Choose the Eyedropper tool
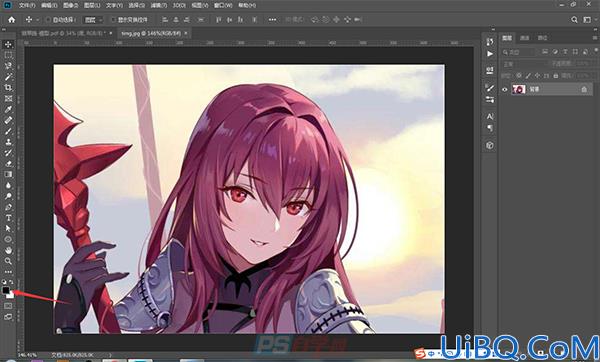The image size is (600, 362). 8,109
